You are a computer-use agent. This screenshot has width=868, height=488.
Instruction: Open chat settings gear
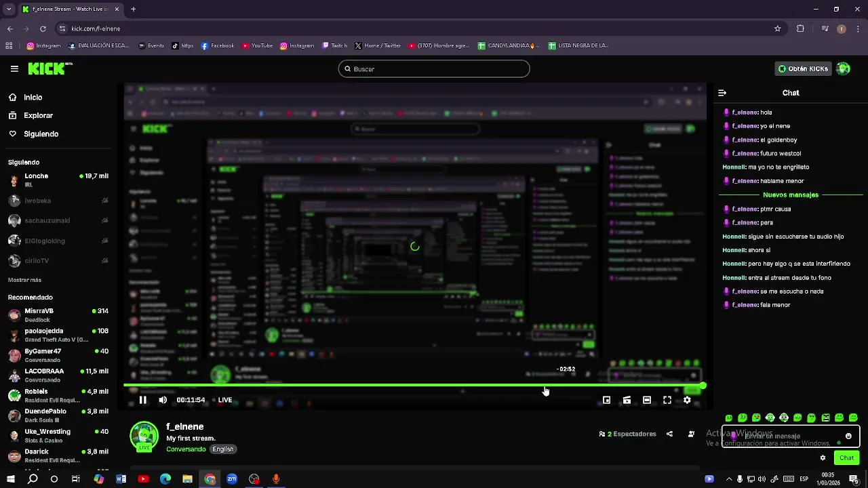[823, 458]
